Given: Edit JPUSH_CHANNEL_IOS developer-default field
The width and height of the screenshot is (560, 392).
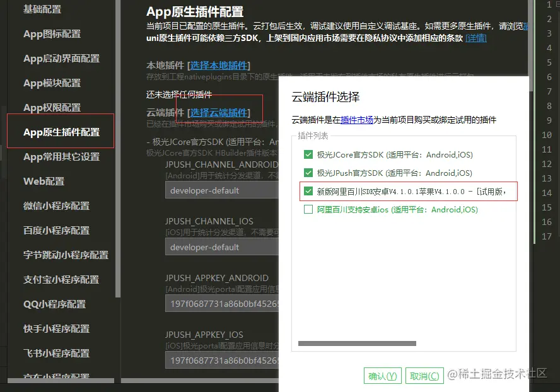Looking at the screenshot, I should tap(221, 247).
